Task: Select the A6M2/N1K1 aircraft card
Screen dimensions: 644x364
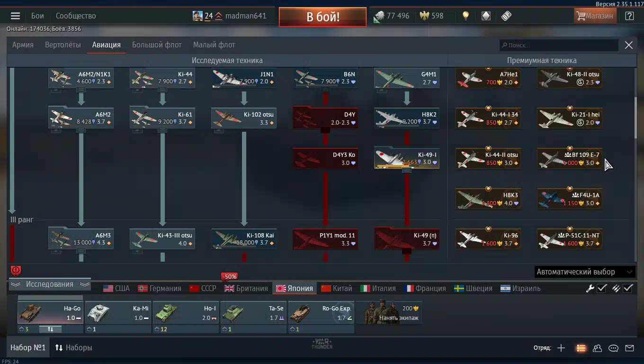Action: tap(81, 78)
